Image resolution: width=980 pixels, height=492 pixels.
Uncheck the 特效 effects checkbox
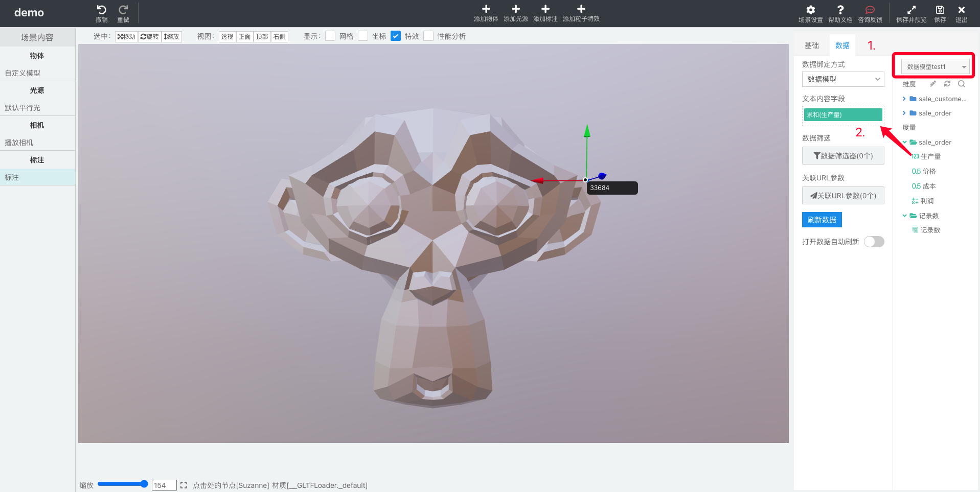click(x=396, y=36)
